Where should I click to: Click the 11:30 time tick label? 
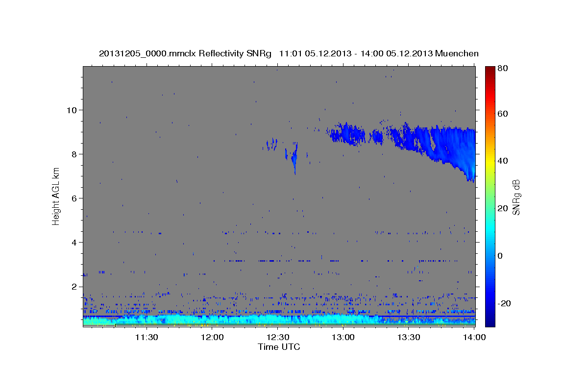(x=146, y=337)
